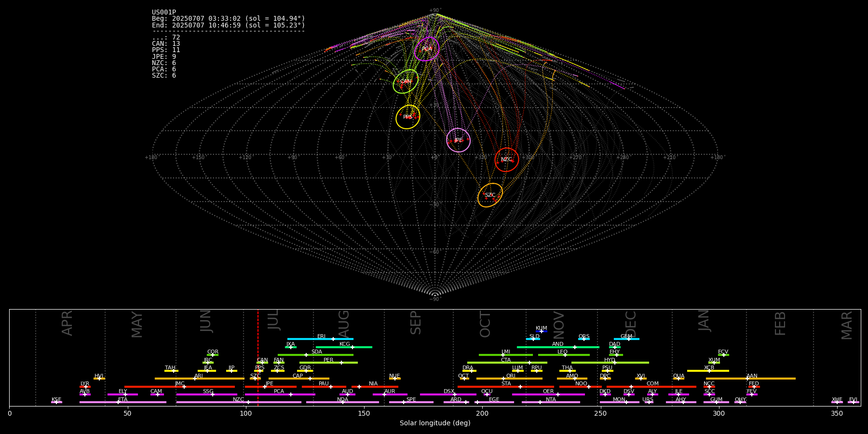Image resolution: width=868 pixels, height=434 pixels.
Task: Click the AAN orange shower bar
Action: (751, 379)
